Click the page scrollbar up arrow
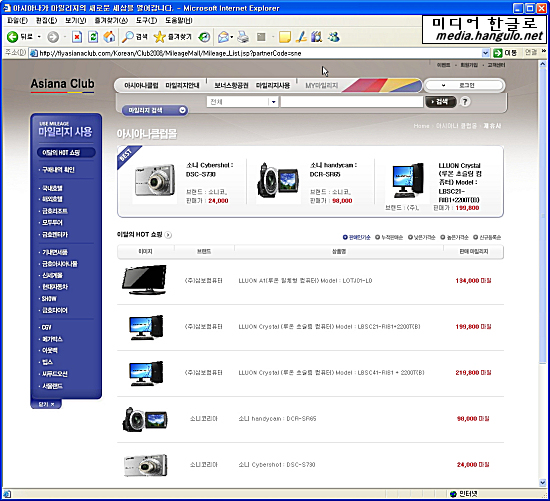This screenshot has height=501, width=550. pos(543,64)
